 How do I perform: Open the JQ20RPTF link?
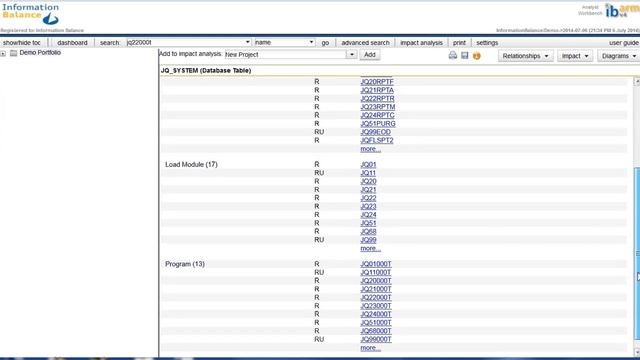tap(377, 82)
